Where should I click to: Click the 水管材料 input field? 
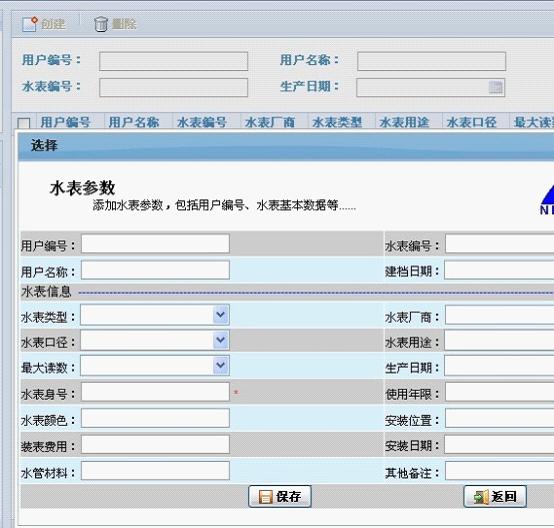point(155,470)
